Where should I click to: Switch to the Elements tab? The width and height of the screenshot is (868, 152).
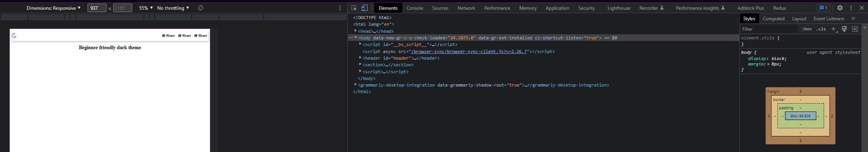[x=388, y=8]
